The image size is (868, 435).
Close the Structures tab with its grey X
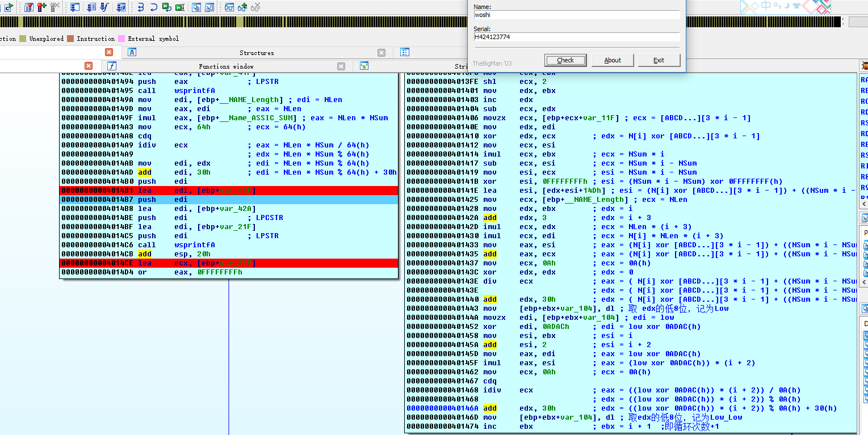pos(381,52)
